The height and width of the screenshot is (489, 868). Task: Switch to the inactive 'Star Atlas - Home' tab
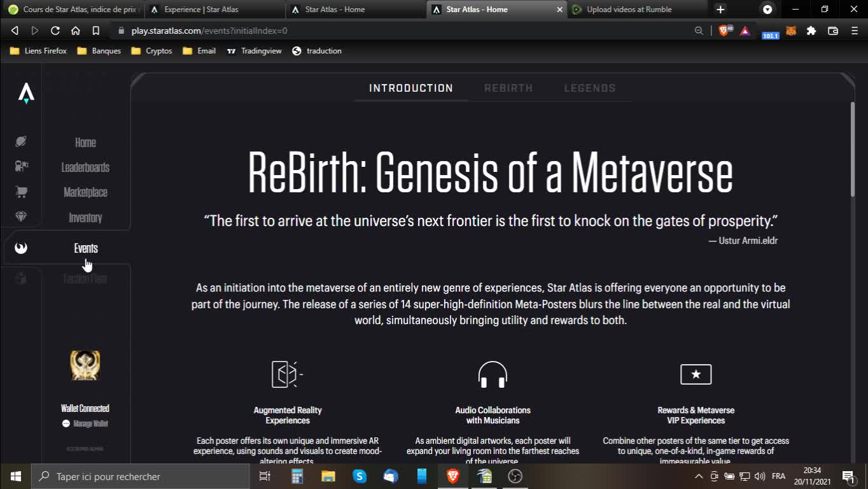click(356, 10)
